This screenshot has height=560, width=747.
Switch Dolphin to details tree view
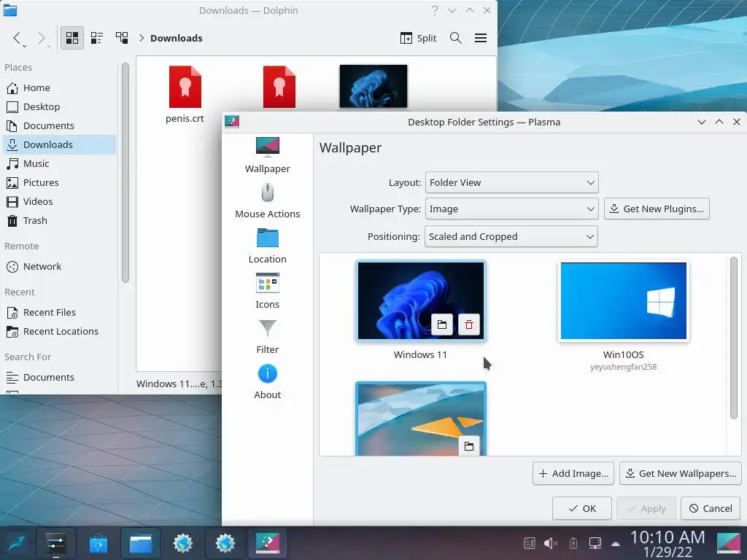coord(122,38)
